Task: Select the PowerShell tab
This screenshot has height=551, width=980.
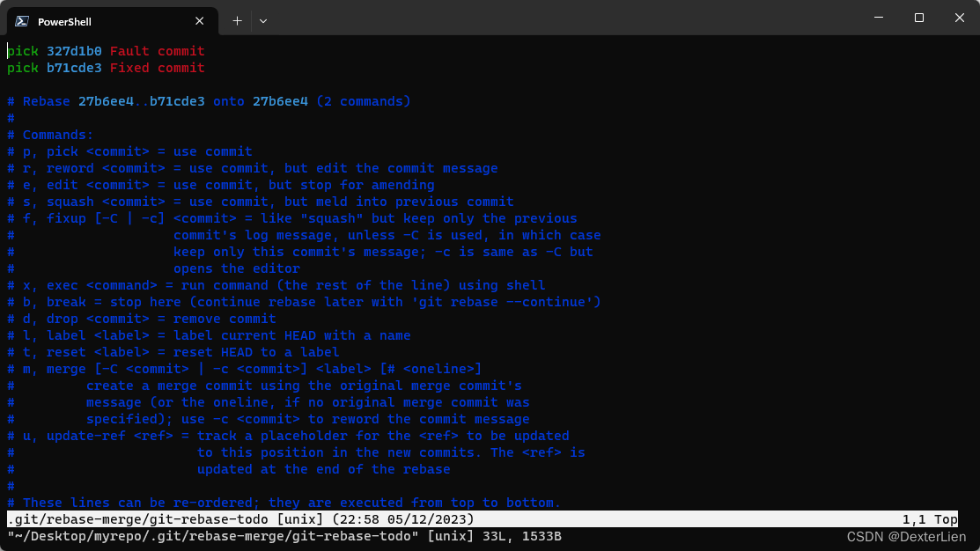Action: click(x=113, y=21)
